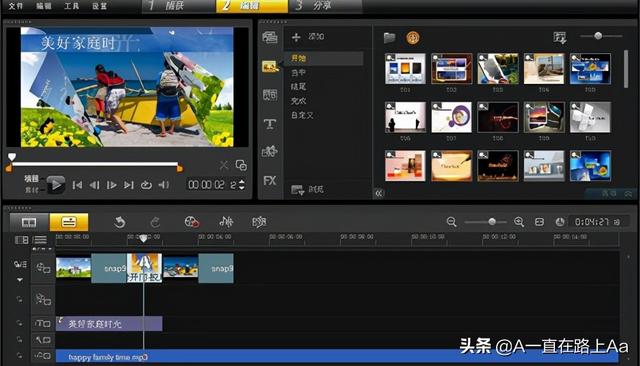640x366 pixels.
Task: Select the Instant Project library icon
Action: tap(270, 66)
